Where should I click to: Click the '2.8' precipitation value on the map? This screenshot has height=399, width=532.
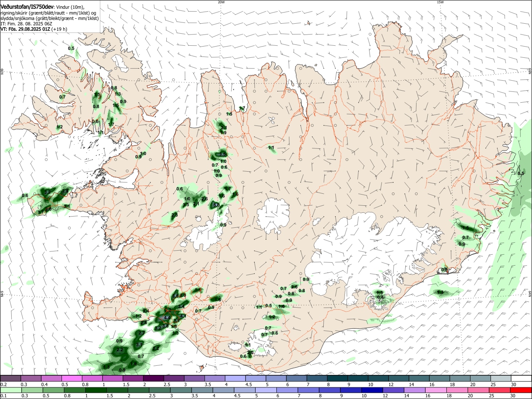(65, 191)
